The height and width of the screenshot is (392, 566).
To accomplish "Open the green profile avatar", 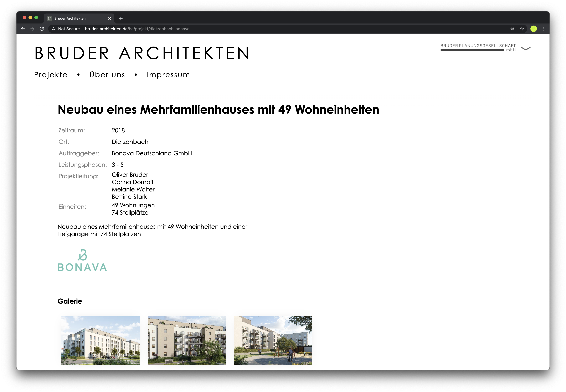I will [x=534, y=29].
